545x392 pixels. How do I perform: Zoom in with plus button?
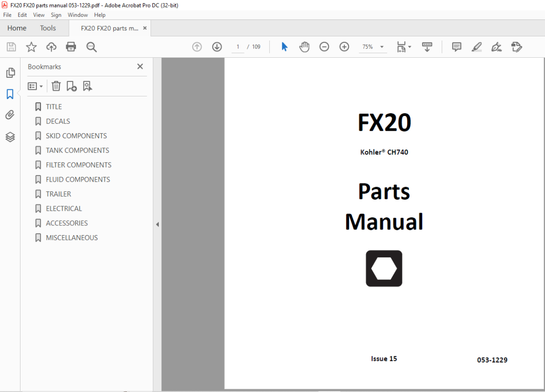pos(344,47)
